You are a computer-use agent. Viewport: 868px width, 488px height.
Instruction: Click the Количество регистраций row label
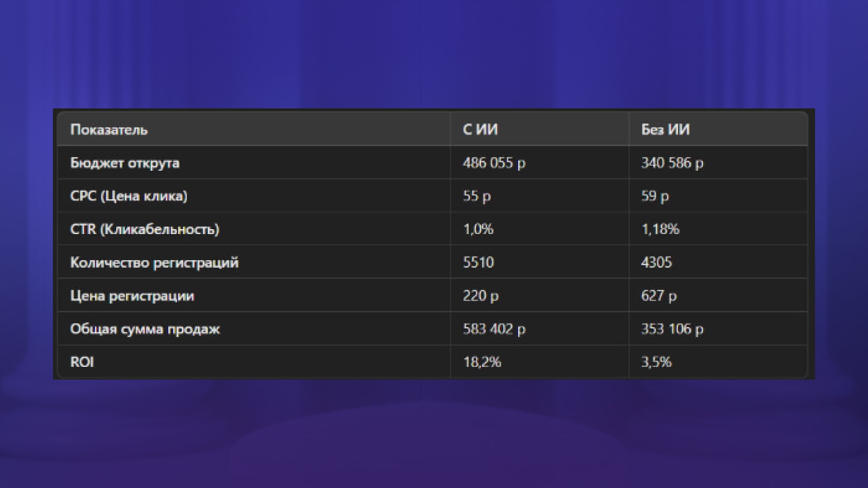click(x=155, y=263)
